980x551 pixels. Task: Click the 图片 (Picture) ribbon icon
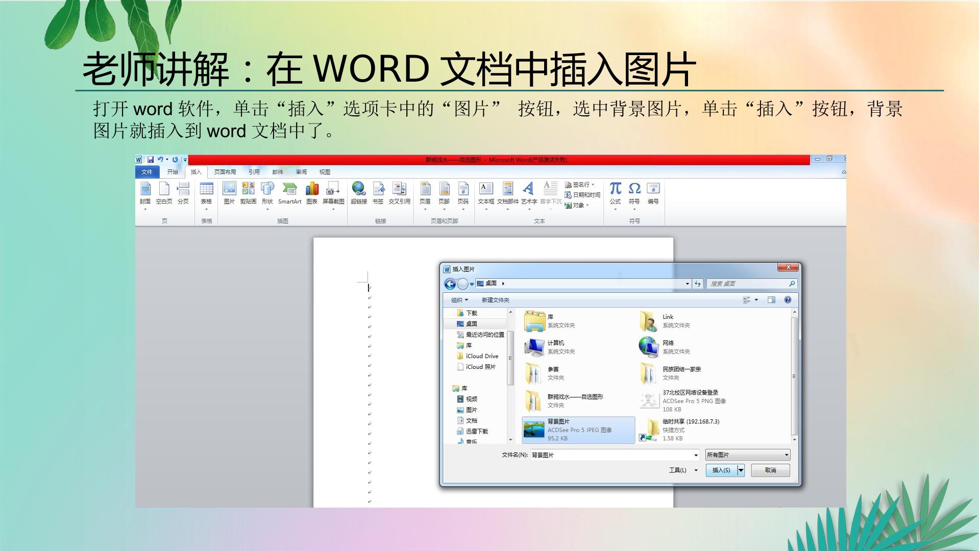tap(229, 189)
